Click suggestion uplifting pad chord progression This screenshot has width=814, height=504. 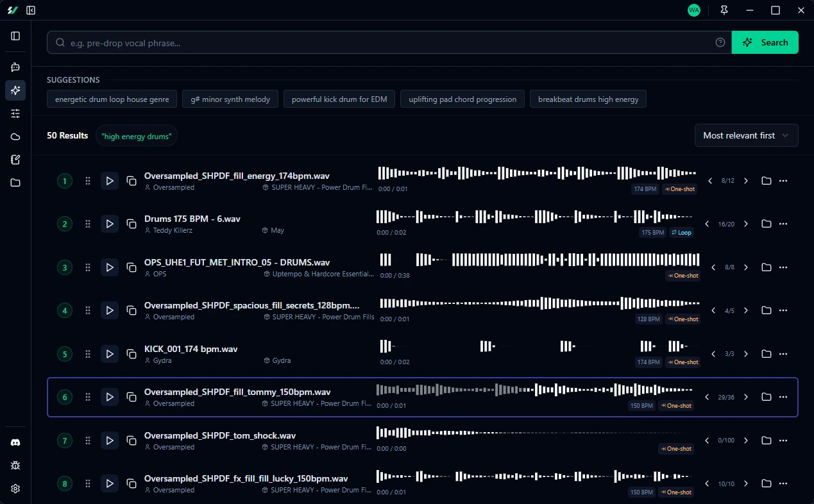(x=462, y=99)
